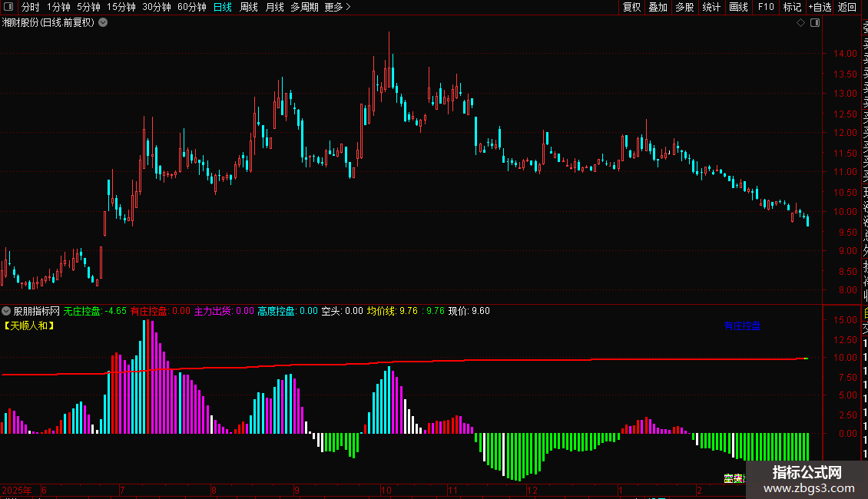Click the 返回 back button
The height and width of the screenshot is (499, 868).
[x=847, y=7]
